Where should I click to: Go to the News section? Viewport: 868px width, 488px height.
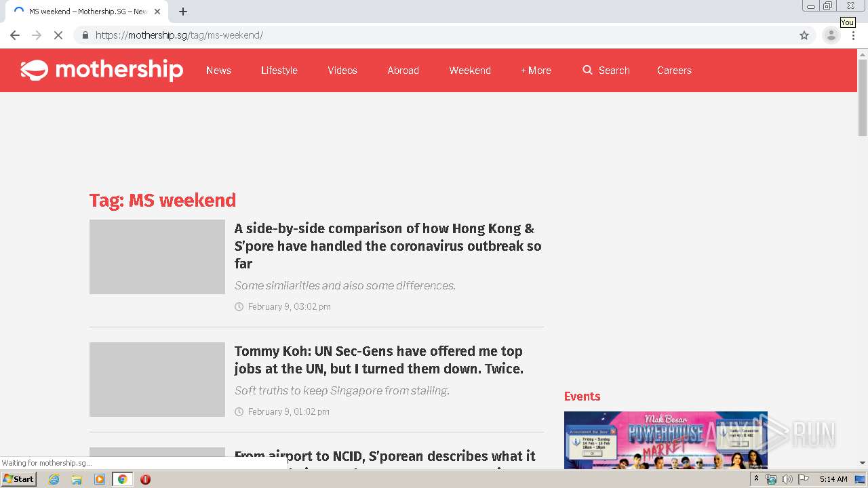click(218, 70)
